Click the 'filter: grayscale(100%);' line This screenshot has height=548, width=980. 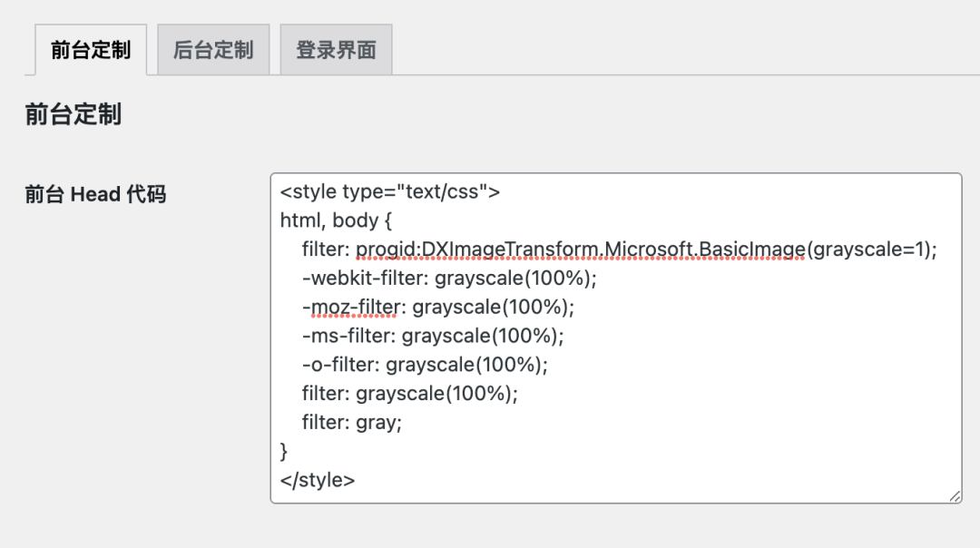coord(410,393)
